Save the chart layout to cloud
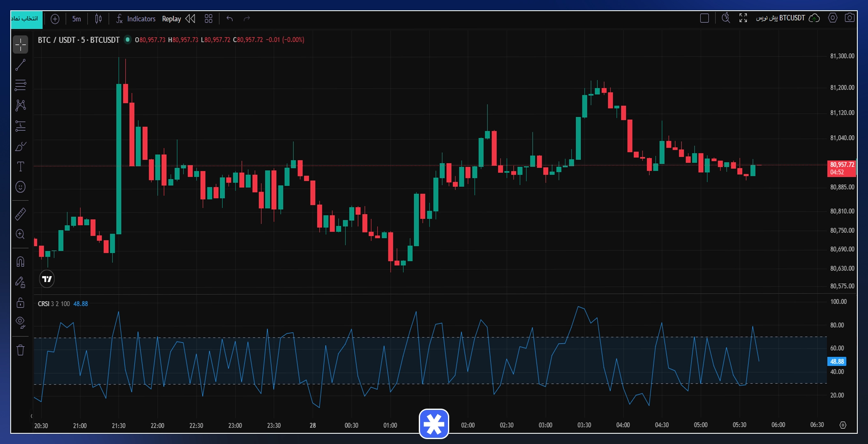 [814, 18]
